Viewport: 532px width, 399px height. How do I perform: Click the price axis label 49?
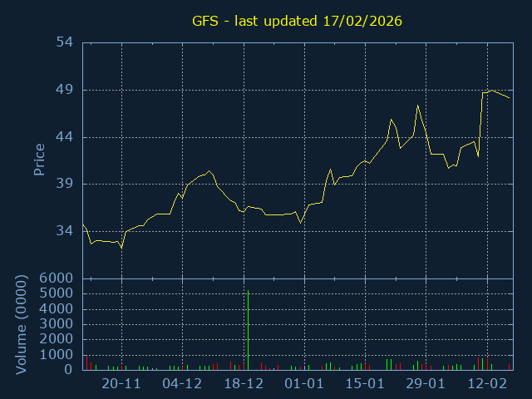pos(65,91)
